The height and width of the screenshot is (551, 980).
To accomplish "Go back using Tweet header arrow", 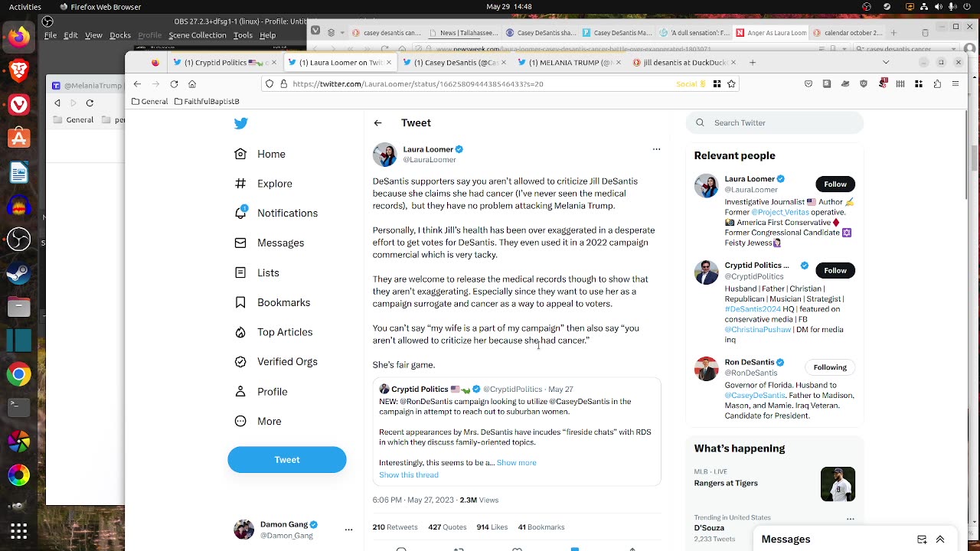I will click(377, 123).
